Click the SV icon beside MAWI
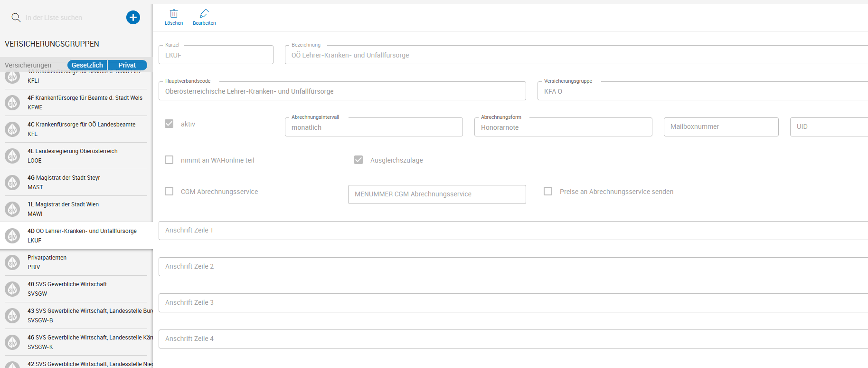 point(12,209)
